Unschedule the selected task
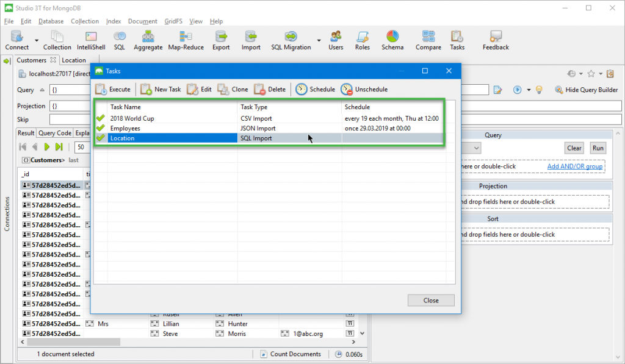Viewport: 625px width, 364px height. (364, 89)
